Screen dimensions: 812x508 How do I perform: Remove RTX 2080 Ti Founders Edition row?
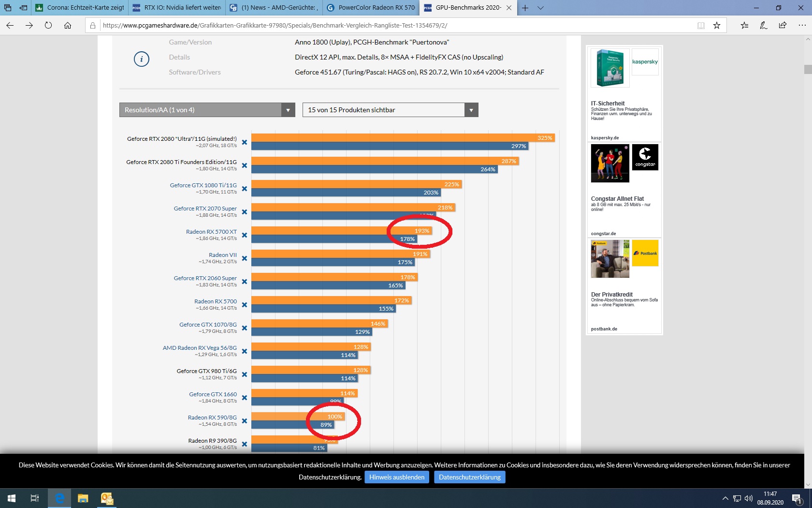245,165
